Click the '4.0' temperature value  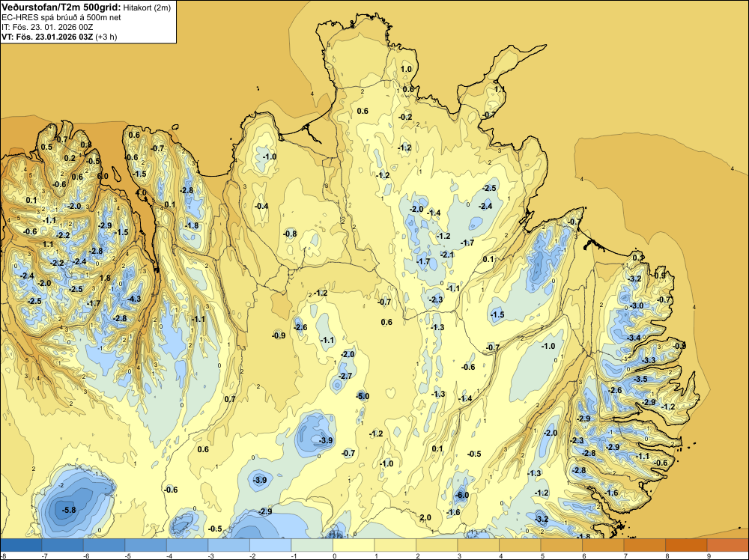click(x=142, y=193)
